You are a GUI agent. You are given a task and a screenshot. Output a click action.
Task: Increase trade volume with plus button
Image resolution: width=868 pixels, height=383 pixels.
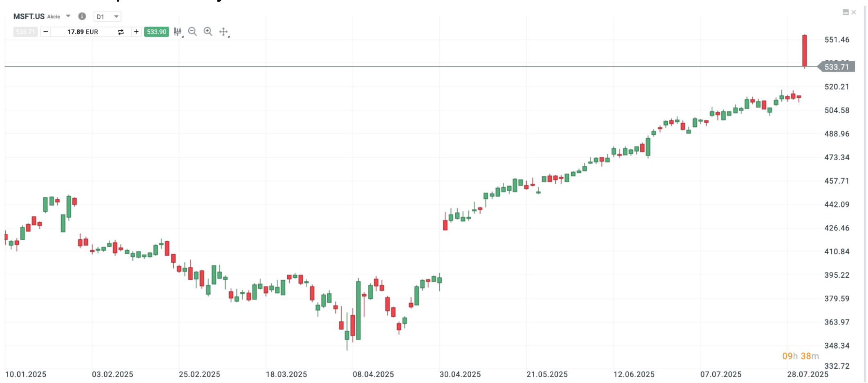(136, 32)
